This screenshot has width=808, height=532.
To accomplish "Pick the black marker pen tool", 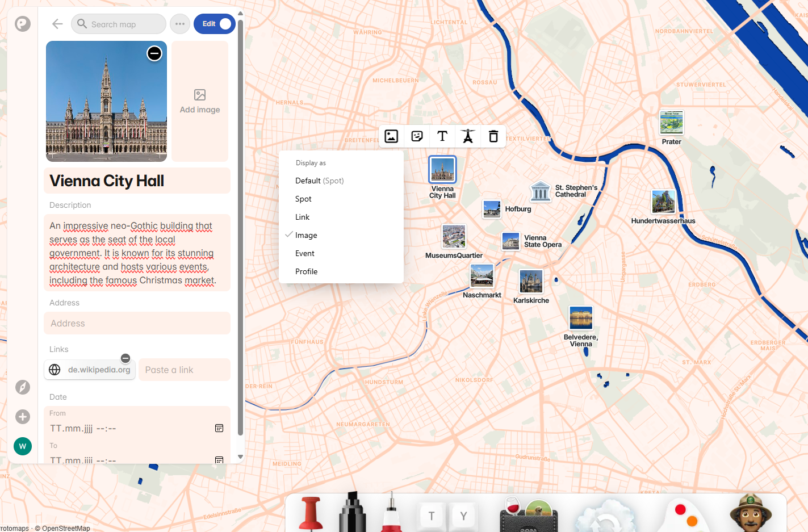I will click(x=352, y=513).
